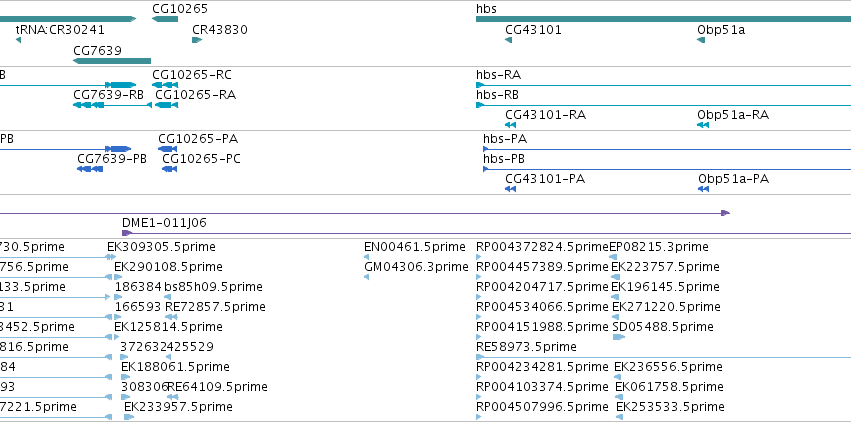Screen dimensions: 851x422
Task: Click the CG7639 gene feature bar
Action: pos(112,61)
